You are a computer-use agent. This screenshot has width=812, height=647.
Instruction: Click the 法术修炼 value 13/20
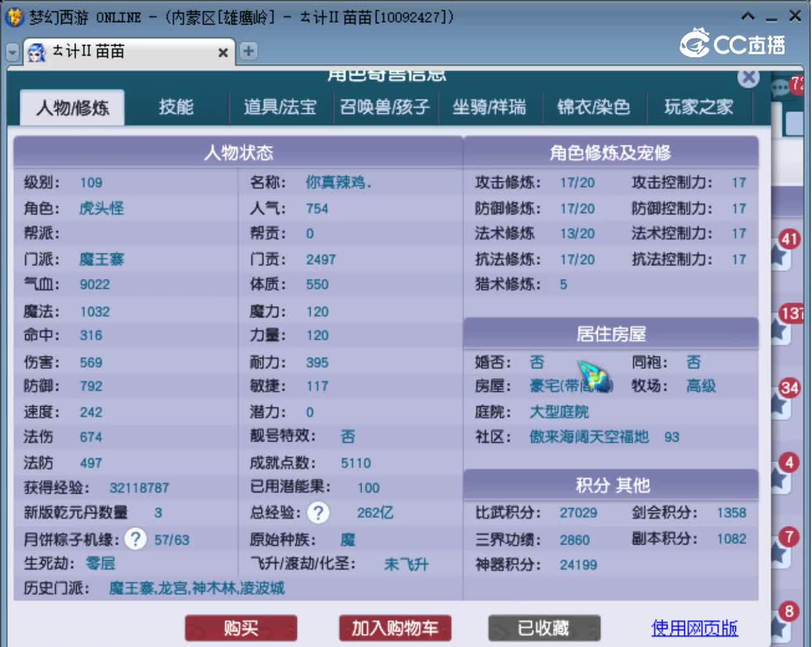[577, 233]
